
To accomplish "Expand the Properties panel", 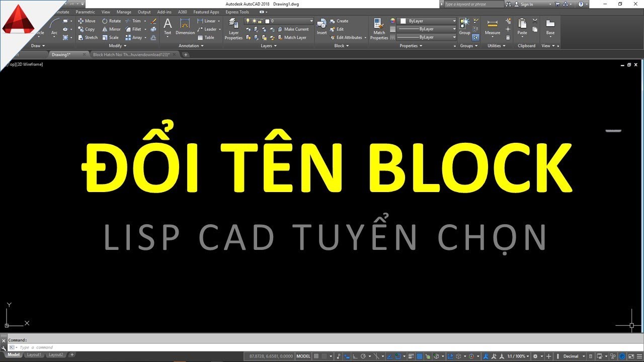I will pyautogui.click(x=411, y=46).
